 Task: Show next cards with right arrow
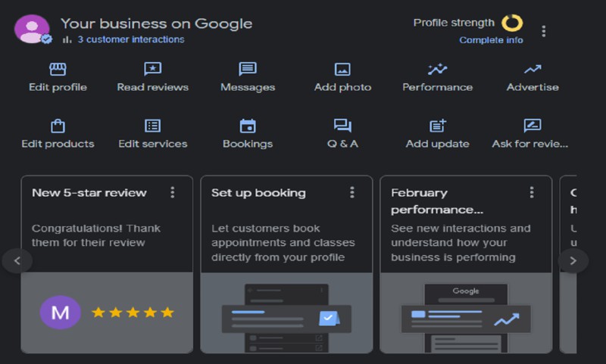point(573,261)
